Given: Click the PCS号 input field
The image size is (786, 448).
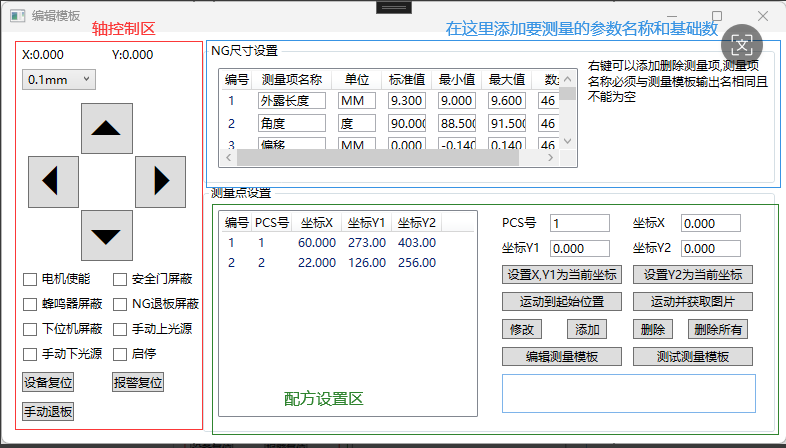Looking at the screenshot, I should click(579, 223).
